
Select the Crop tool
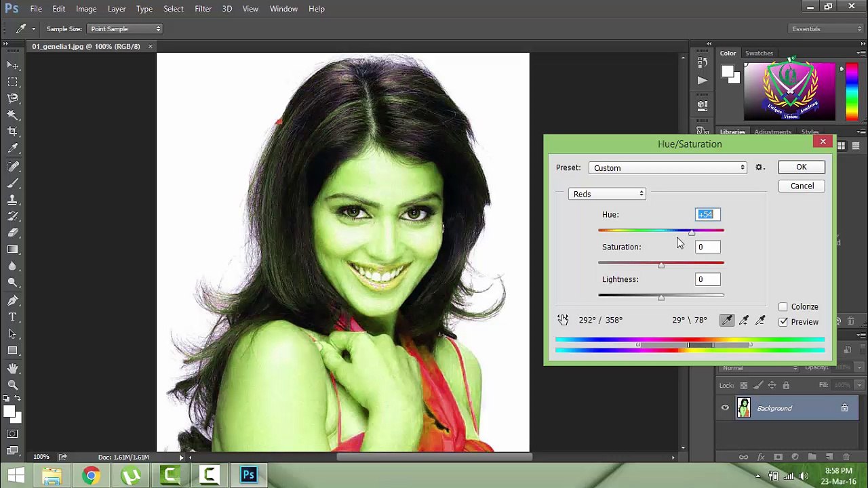tap(12, 131)
